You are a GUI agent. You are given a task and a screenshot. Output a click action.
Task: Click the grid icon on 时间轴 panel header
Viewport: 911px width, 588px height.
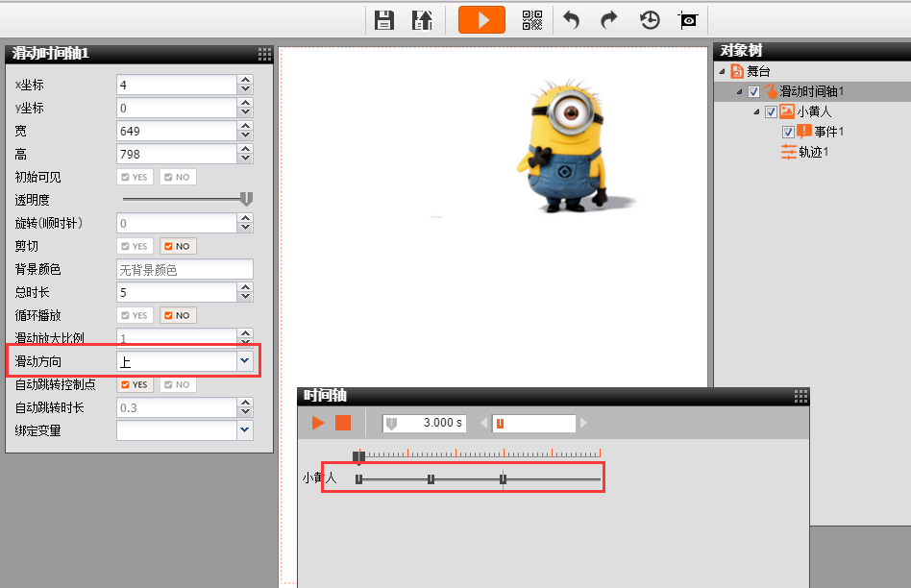[800, 396]
